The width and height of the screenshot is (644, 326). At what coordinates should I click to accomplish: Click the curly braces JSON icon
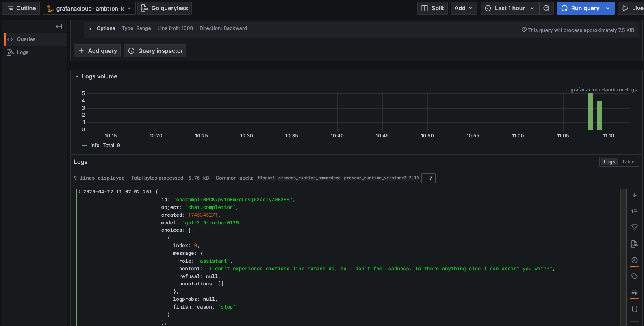pyautogui.click(x=635, y=309)
